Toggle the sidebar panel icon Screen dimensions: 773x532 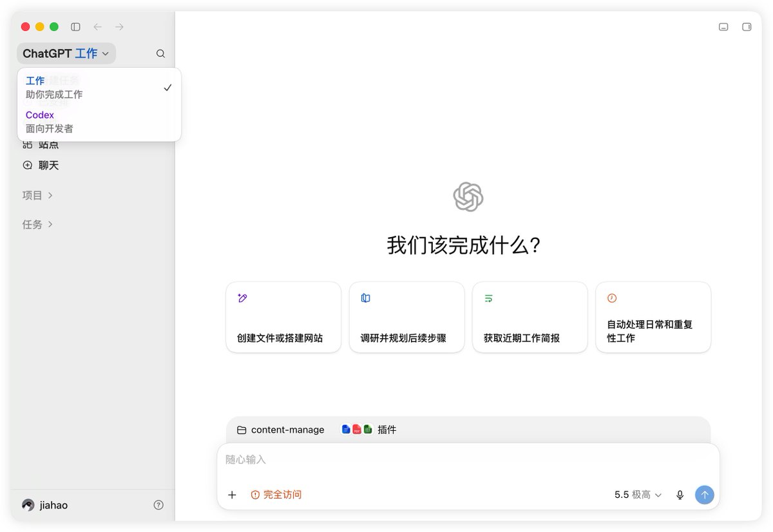click(x=75, y=27)
